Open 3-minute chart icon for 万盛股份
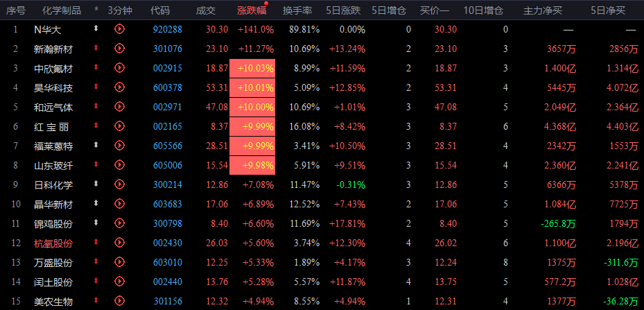Screen dimensions: 644x310 [119, 262]
